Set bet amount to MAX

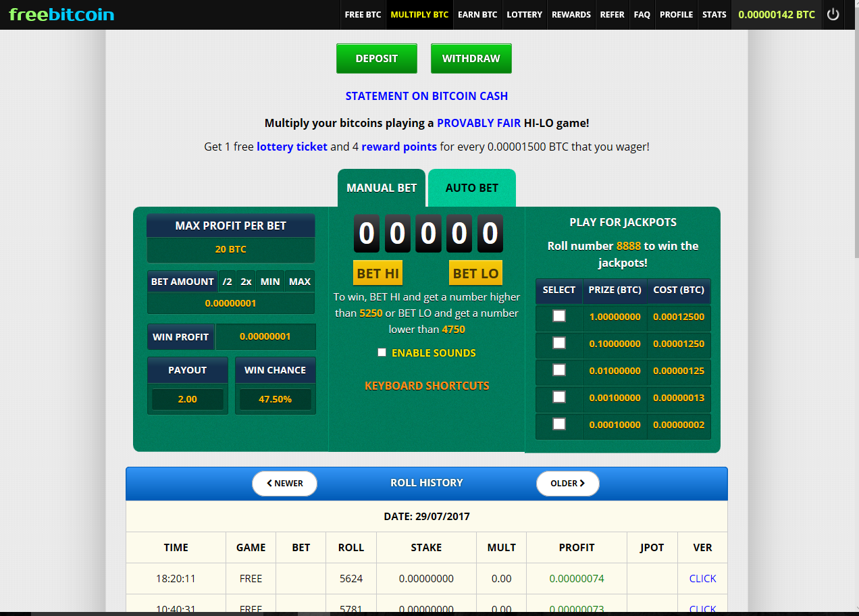(300, 282)
